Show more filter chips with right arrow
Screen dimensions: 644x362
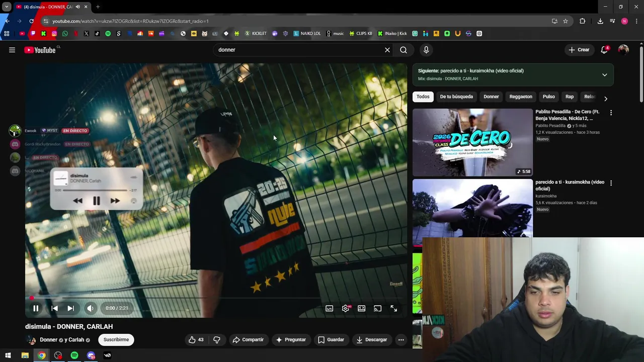606,99
